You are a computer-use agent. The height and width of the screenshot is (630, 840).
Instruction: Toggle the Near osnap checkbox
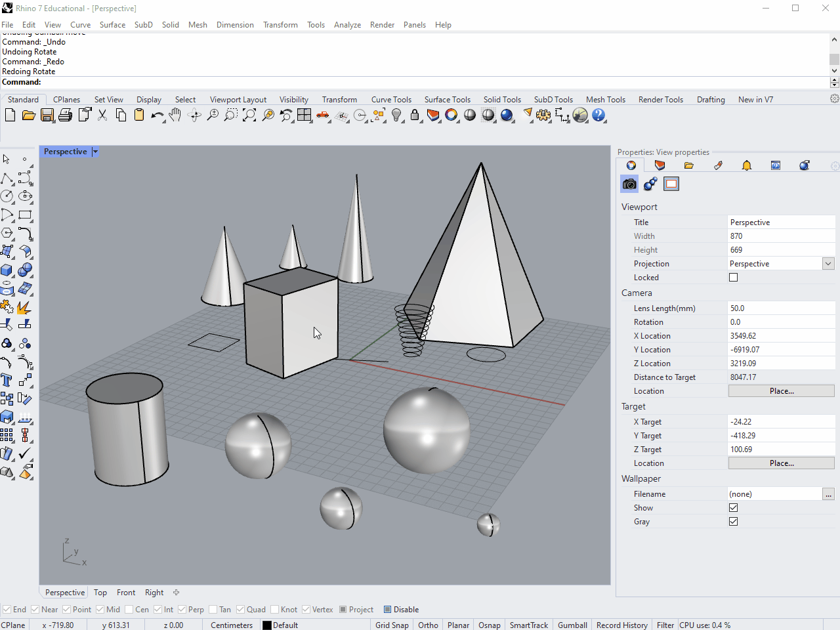35,609
